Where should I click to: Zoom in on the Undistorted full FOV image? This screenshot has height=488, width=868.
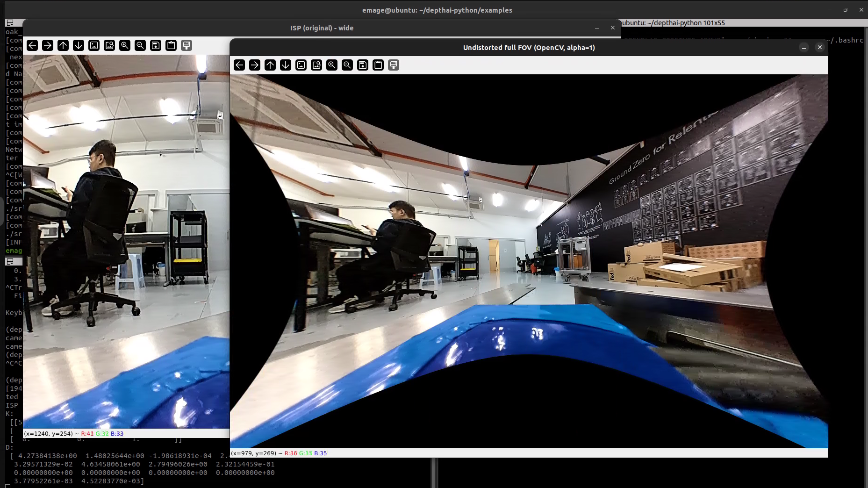[332, 65]
